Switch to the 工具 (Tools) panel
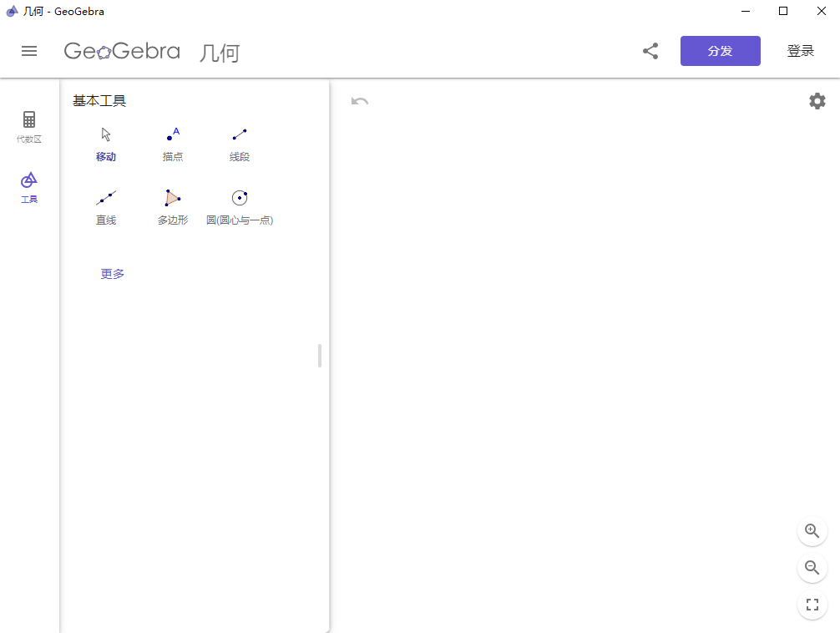This screenshot has width=840, height=633. [x=29, y=185]
